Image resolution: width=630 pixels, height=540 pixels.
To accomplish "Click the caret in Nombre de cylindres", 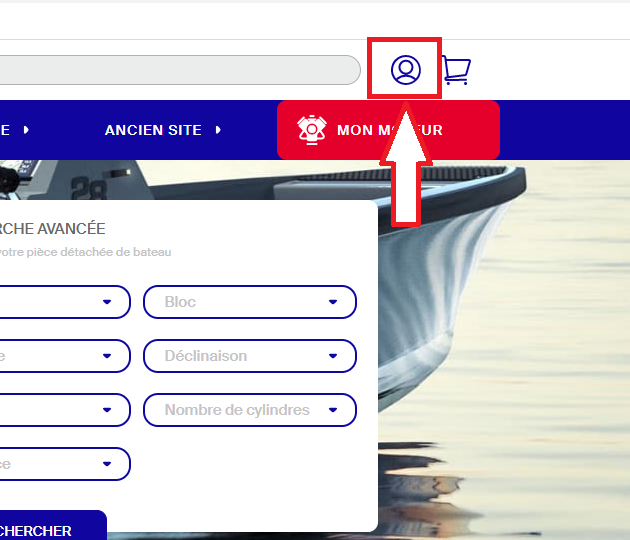I will tap(333, 410).
